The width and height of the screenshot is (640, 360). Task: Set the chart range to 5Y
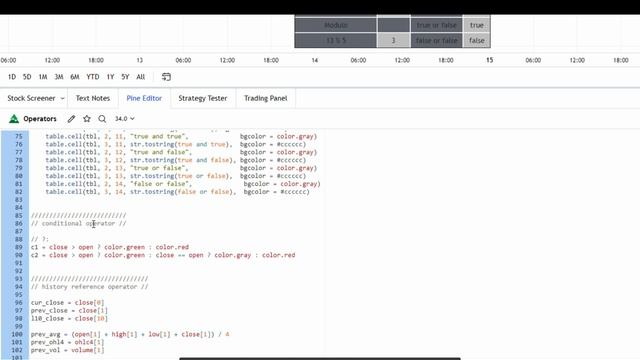coord(125,77)
